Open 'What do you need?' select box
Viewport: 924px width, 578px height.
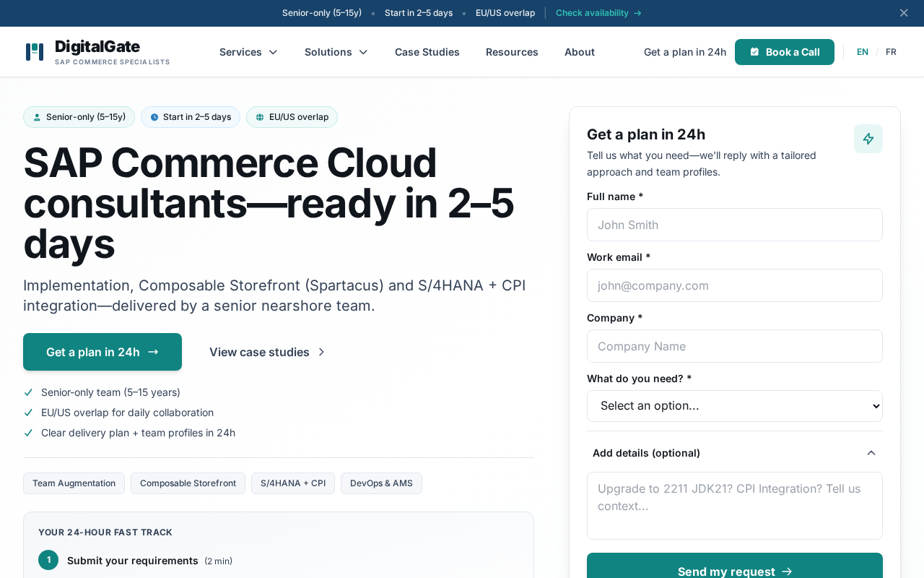click(x=734, y=406)
